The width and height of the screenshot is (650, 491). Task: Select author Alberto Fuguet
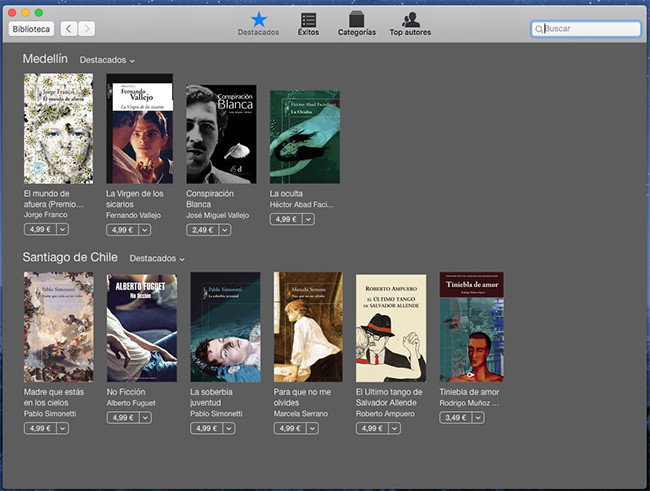click(x=131, y=403)
